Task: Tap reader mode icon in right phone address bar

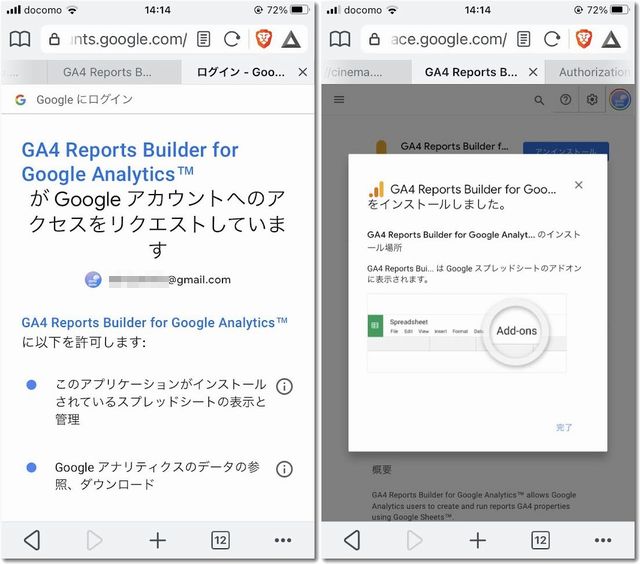Action: click(x=523, y=39)
